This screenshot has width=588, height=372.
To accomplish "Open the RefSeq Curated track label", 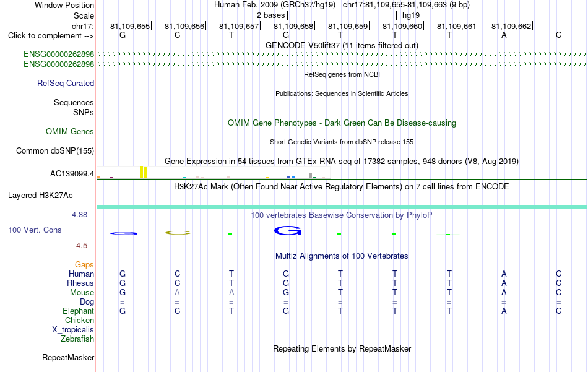I will tap(66, 83).
